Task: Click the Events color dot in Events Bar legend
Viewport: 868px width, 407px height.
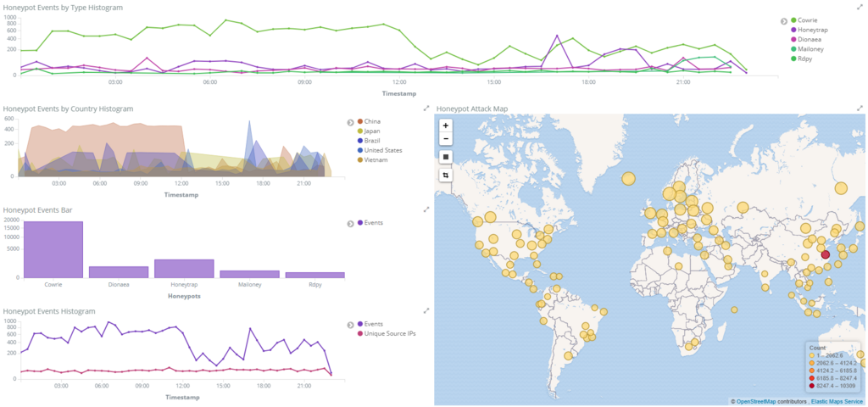Action: (360, 223)
